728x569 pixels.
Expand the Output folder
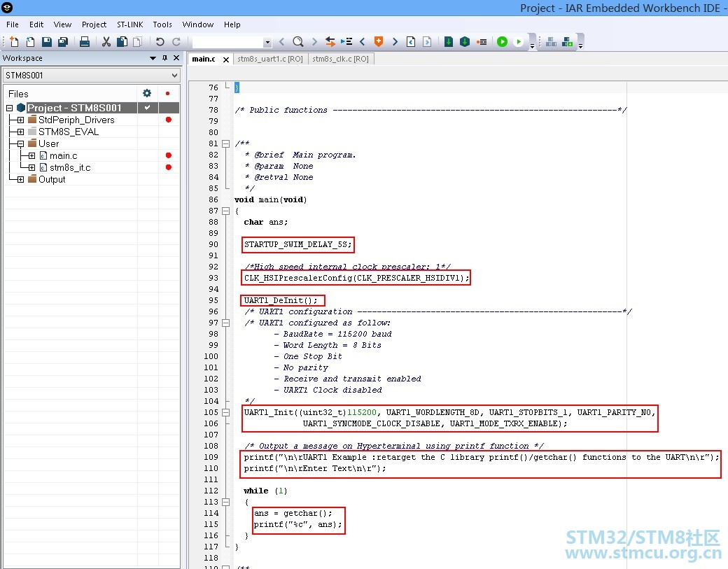(x=20, y=180)
